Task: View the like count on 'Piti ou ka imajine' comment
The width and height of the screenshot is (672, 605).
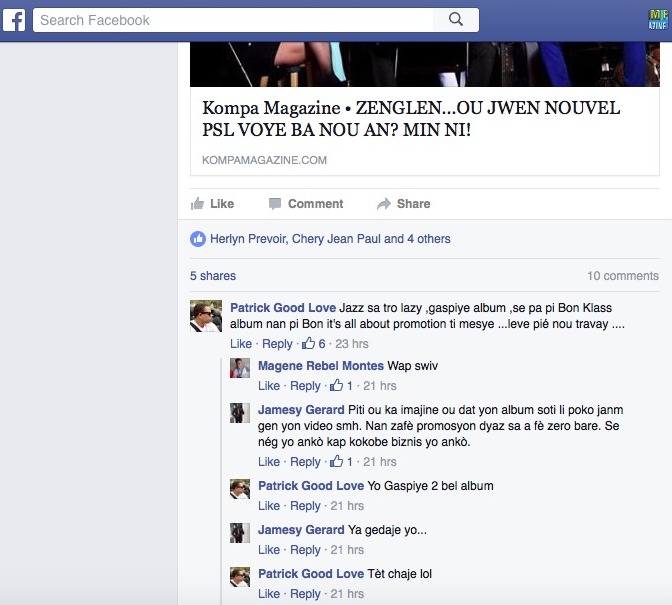Action: 341,461
